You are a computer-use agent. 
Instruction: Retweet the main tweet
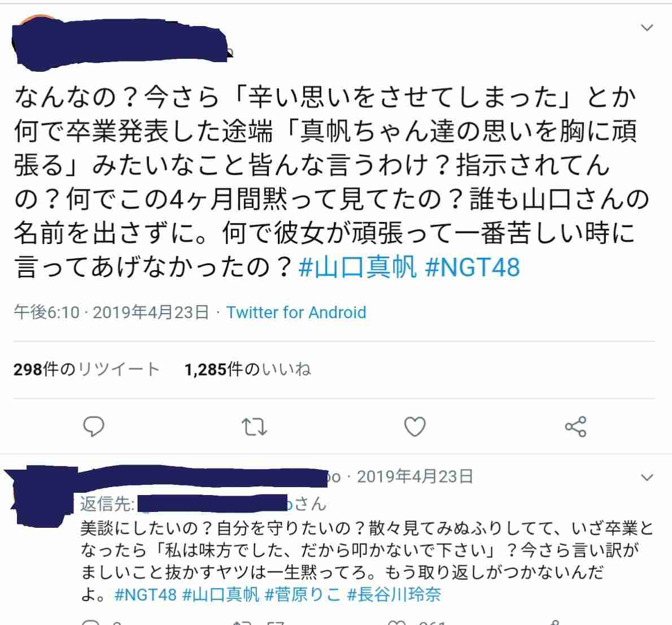(254, 427)
